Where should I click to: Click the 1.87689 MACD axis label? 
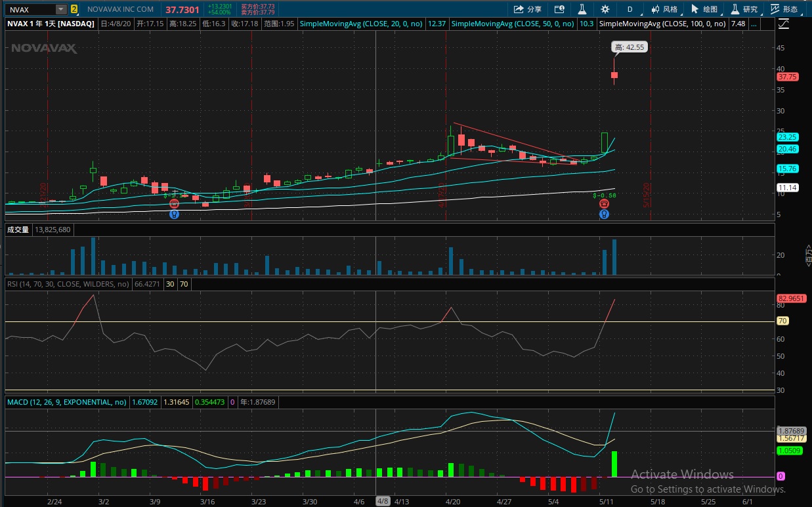(x=790, y=430)
